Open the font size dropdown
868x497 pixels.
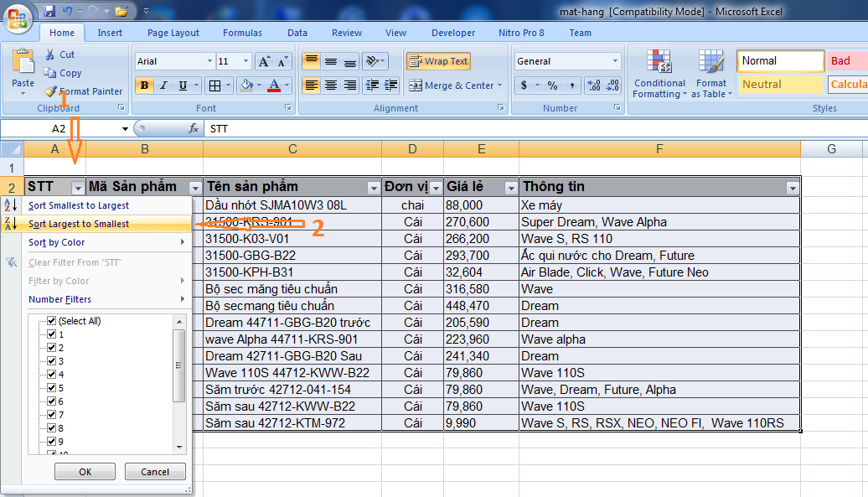(x=246, y=60)
